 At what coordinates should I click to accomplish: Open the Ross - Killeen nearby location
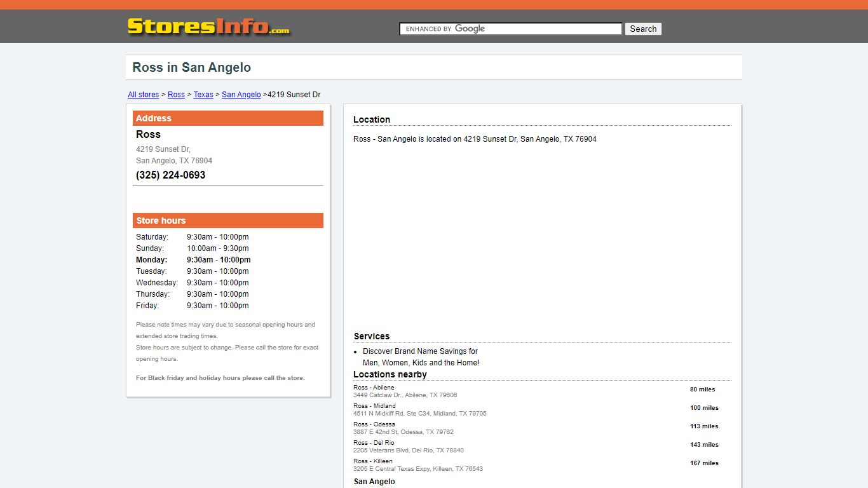tap(373, 461)
